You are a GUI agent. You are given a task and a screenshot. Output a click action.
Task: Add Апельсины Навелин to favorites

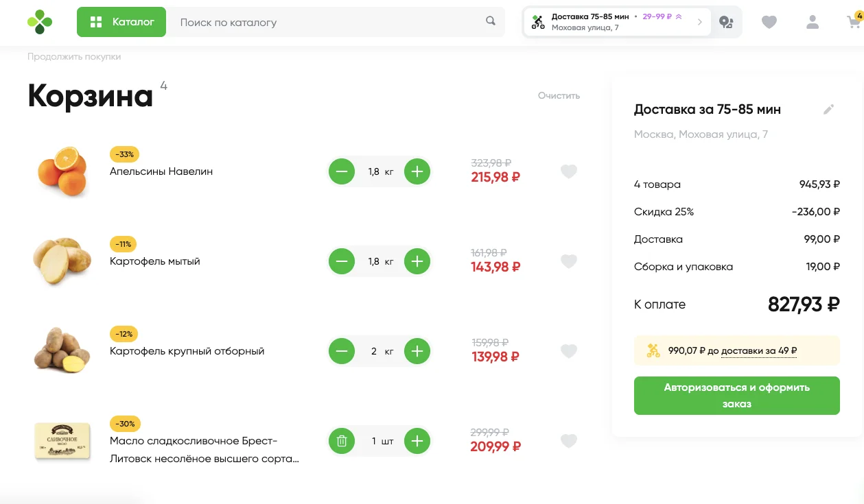pyautogui.click(x=569, y=171)
